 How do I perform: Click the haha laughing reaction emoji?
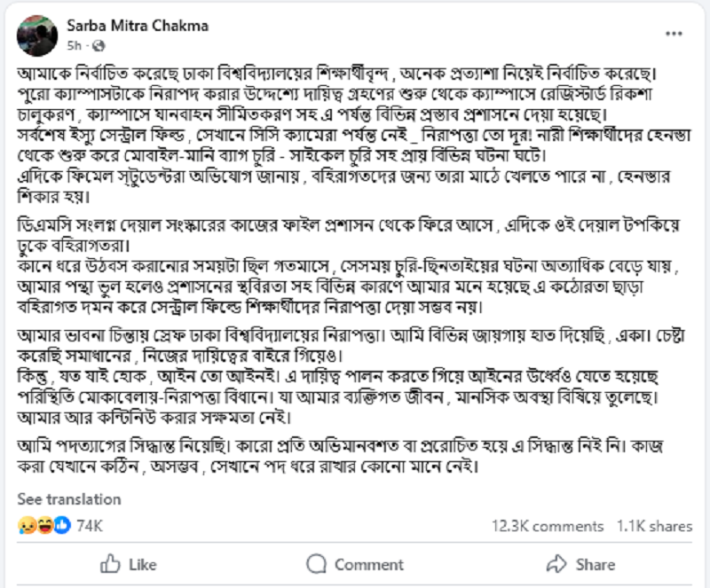tap(45, 525)
